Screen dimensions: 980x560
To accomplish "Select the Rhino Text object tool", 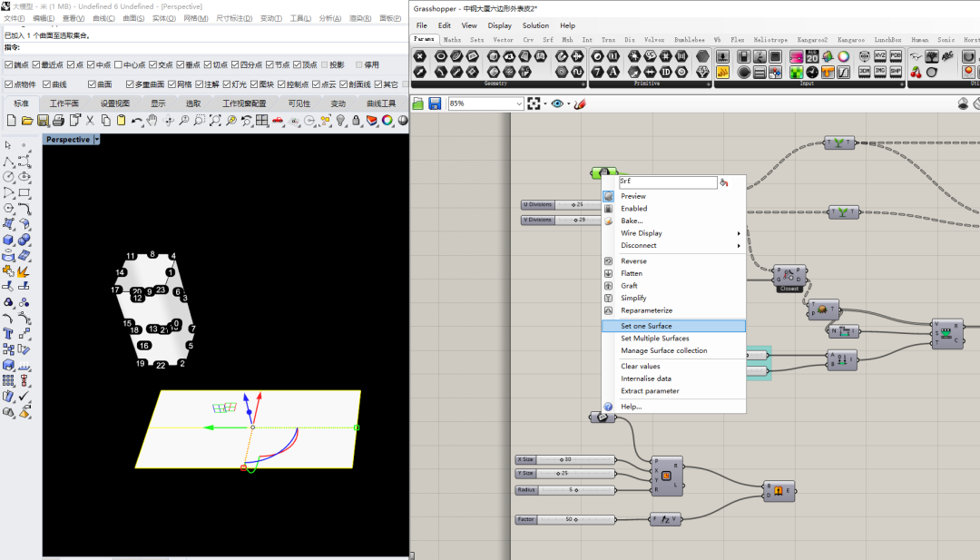I will click(x=8, y=334).
